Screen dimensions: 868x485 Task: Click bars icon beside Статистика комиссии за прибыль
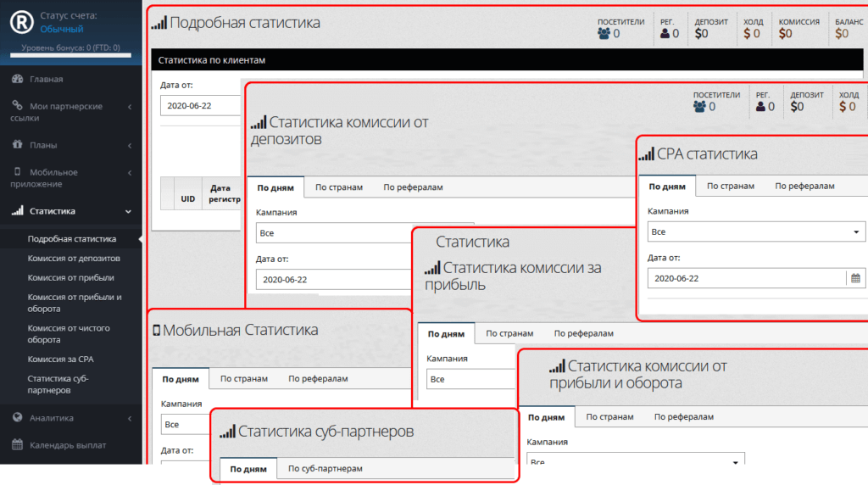pyautogui.click(x=432, y=268)
